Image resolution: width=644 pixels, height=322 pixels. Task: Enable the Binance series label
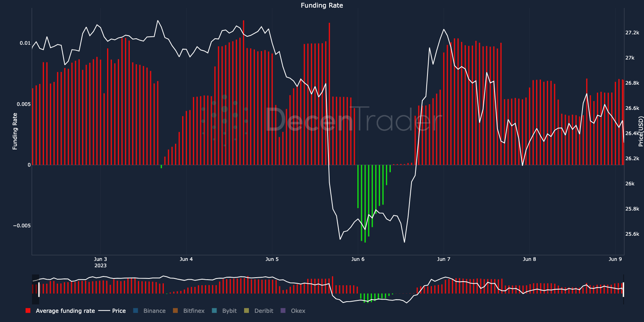(155, 311)
